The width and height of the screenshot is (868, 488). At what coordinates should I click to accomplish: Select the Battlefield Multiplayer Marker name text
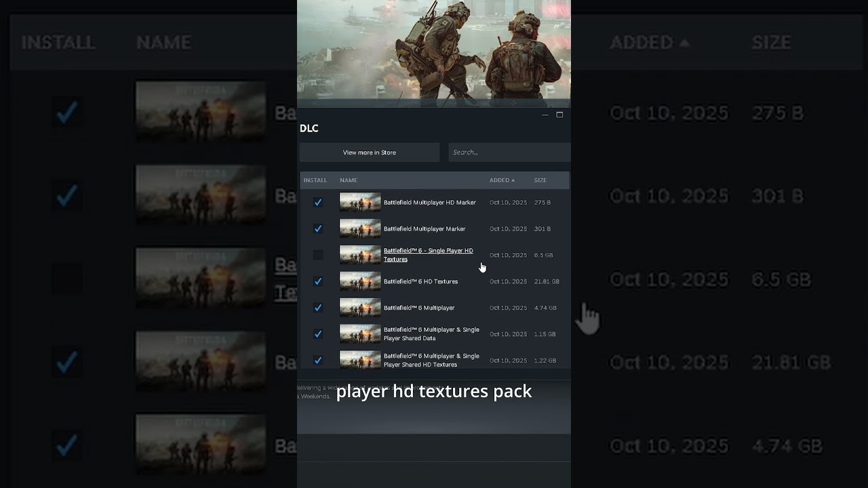click(x=425, y=229)
